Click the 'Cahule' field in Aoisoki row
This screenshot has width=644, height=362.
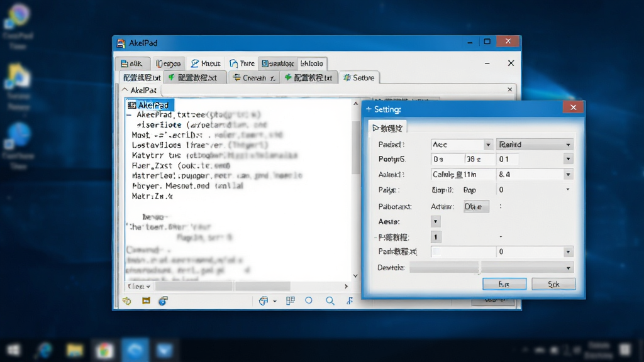464,175
